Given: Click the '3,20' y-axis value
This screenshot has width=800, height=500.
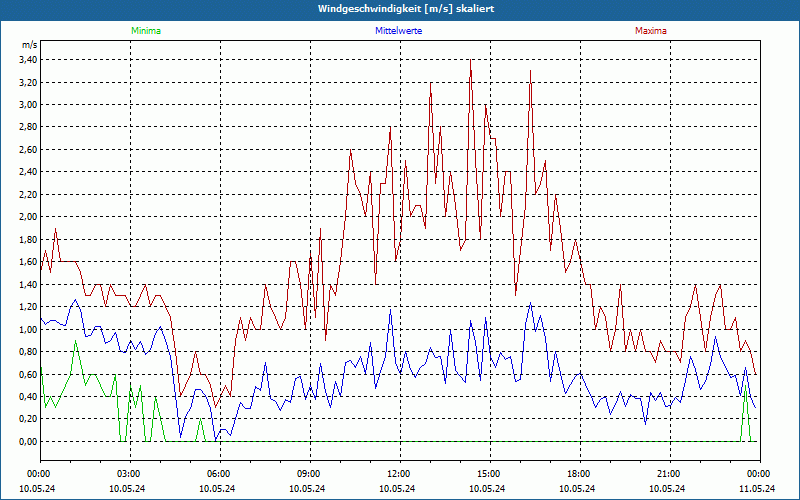Looking at the screenshot, I should pyautogui.click(x=29, y=82).
